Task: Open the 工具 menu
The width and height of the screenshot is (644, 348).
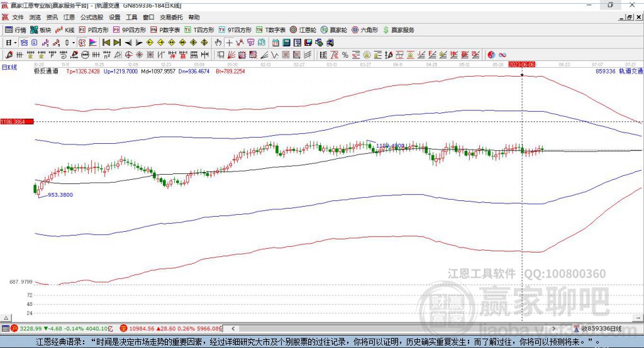Action: pyautogui.click(x=131, y=17)
